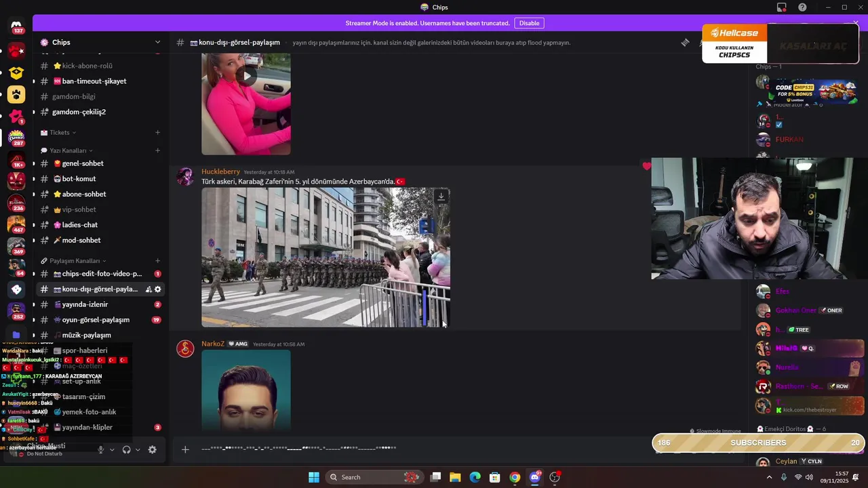Open the white dice server icon
This screenshot has height=488, width=868.
click(x=16, y=289)
